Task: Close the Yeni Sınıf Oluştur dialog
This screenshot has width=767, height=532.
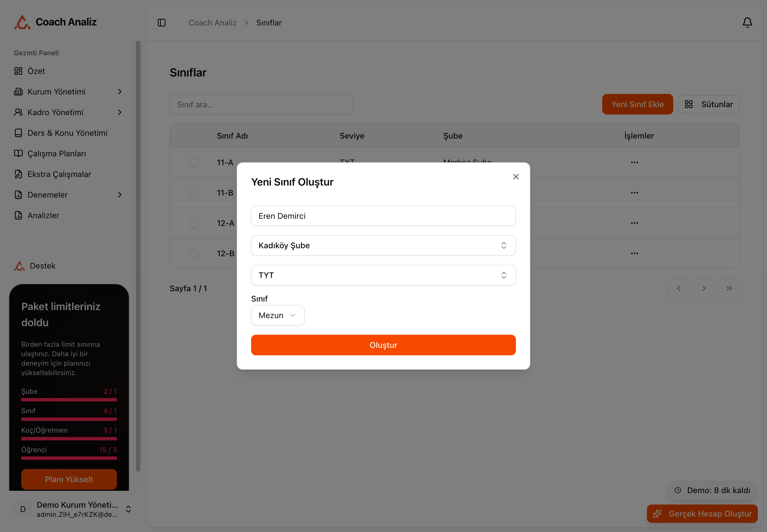Action: pyautogui.click(x=515, y=177)
